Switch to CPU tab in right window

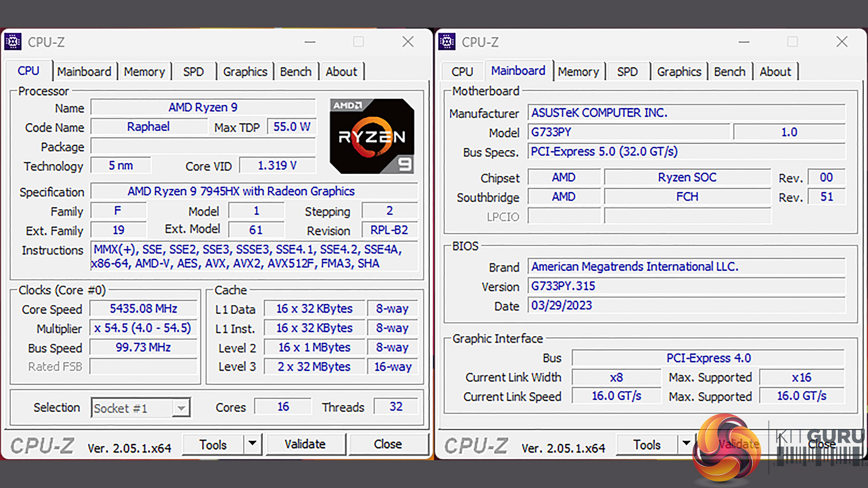pos(462,72)
